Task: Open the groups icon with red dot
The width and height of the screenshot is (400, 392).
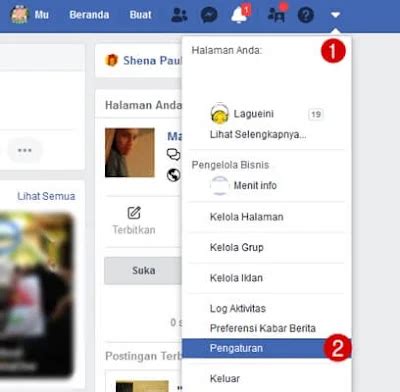Action: coord(277,14)
